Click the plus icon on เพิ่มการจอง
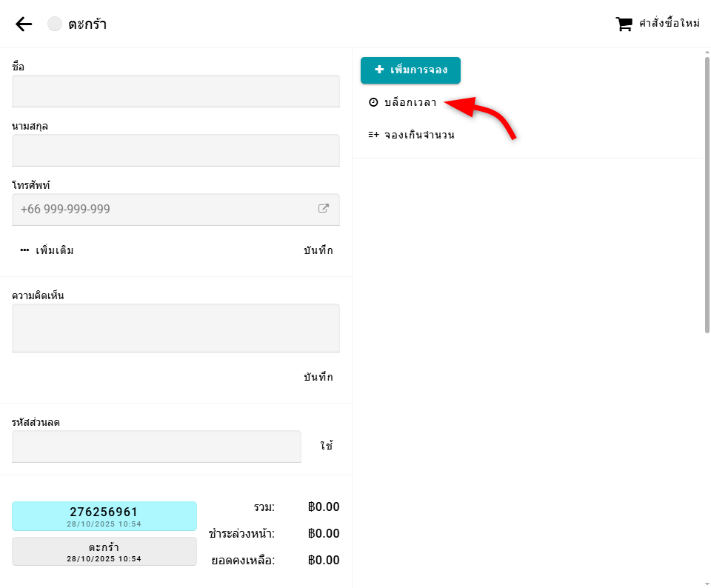This screenshot has width=711, height=588. [x=379, y=70]
